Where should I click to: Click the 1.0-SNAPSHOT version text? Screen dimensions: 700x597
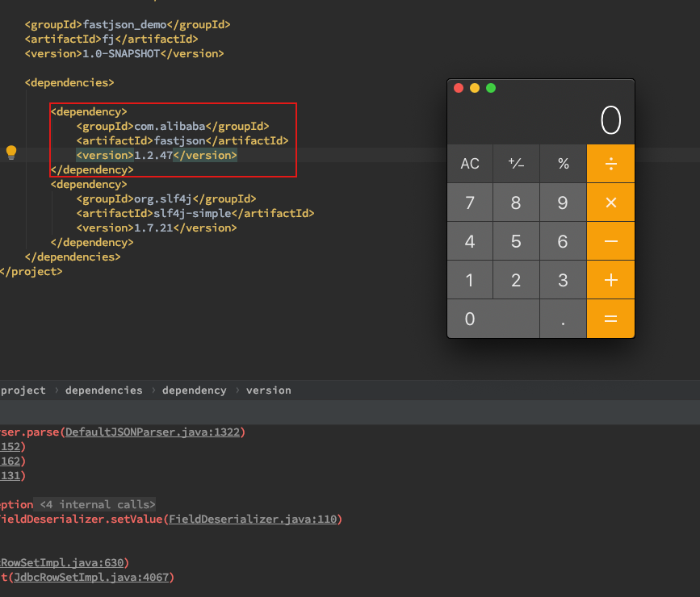121,53
